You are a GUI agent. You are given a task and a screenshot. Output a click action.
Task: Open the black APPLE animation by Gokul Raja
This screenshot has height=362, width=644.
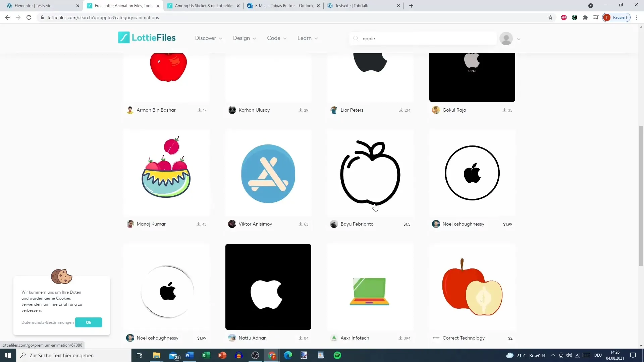click(472, 77)
